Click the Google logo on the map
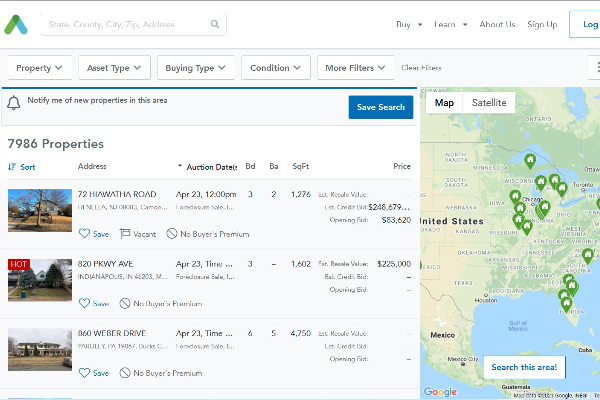Image resolution: width=600 pixels, height=400 pixels. pyautogui.click(x=440, y=392)
